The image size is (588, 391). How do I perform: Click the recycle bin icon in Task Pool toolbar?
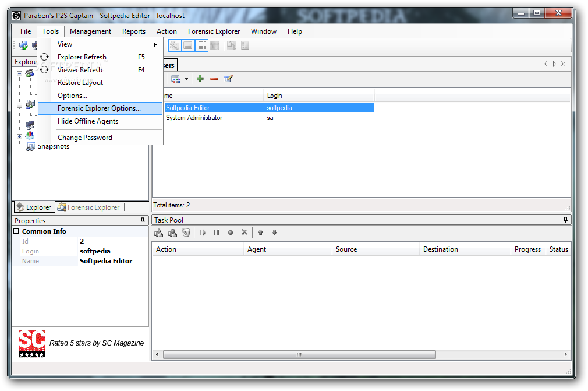click(186, 233)
